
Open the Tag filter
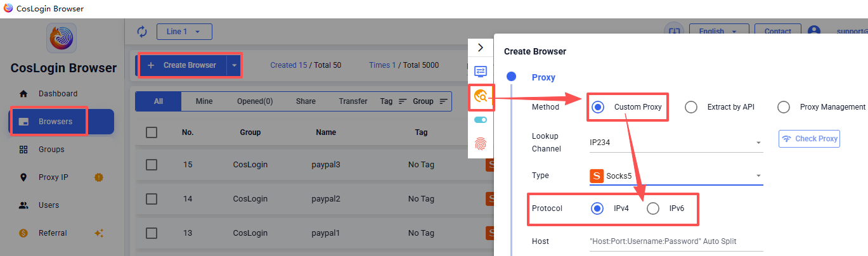point(394,101)
